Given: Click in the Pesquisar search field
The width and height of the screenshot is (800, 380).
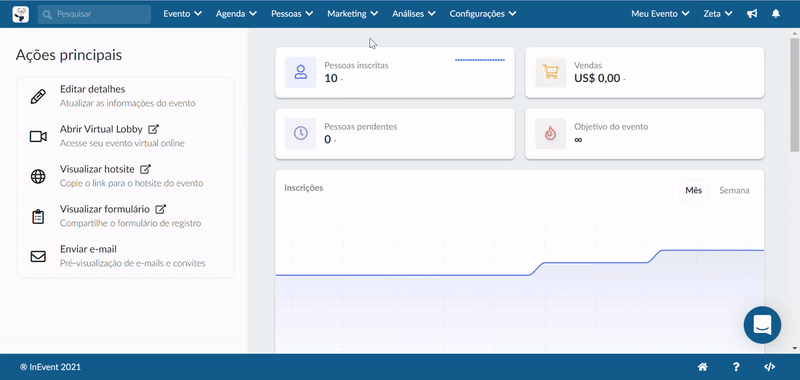Looking at the screenshot, I should pyautogui.click(x=94, y=14).
